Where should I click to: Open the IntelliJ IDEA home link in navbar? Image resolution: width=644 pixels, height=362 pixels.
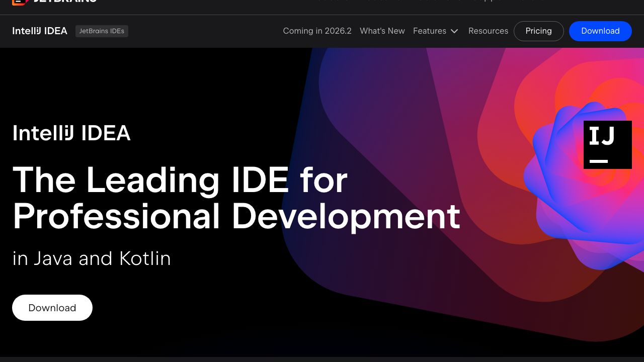[x=40, y=31]
